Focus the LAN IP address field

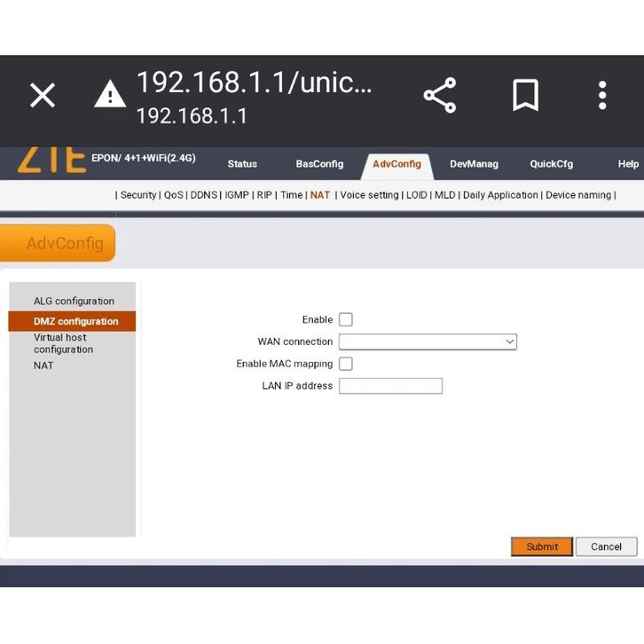390,386
